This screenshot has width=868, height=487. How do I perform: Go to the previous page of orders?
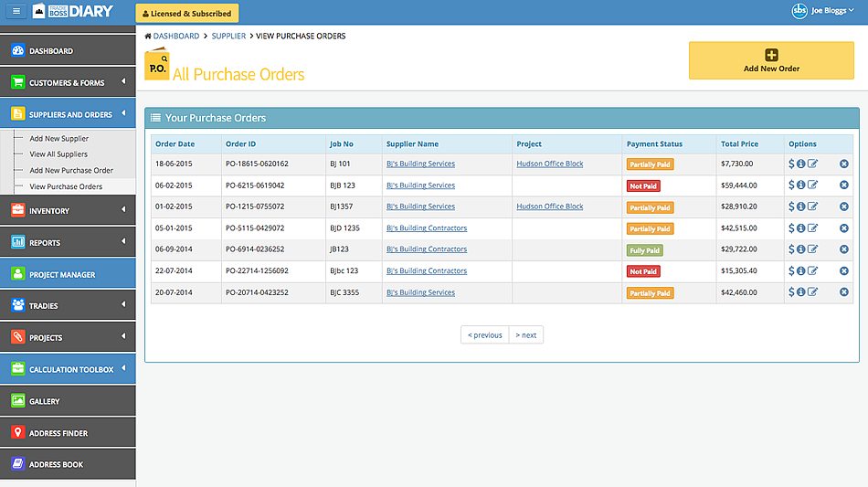tap(484, 334)
